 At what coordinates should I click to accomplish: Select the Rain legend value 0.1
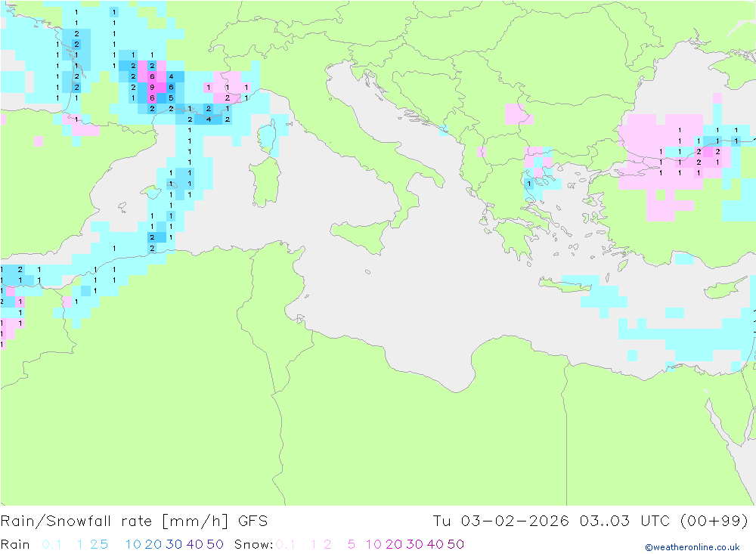point(51,544)
